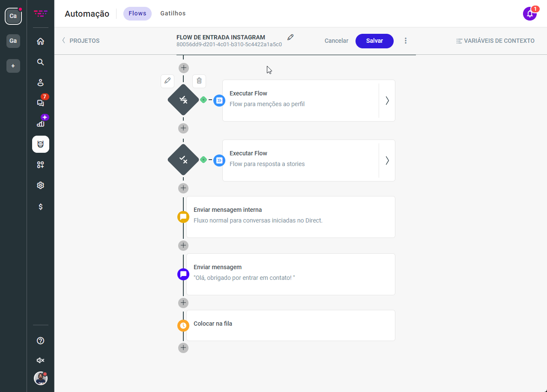The height and width of the screenshot is (392, 547).
Task: Add step between the two condition nodes
Action: (183, 128)
